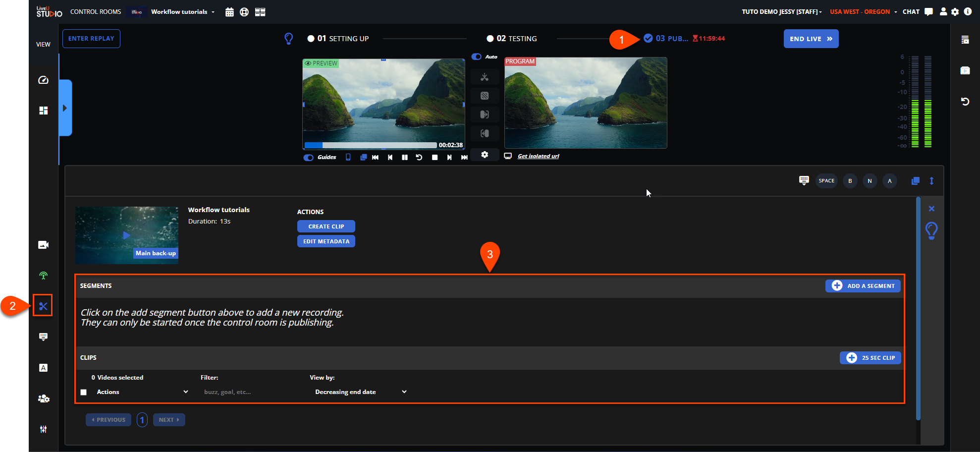980x452 pixels.
Task: Click the preview playback progress bar
Action: click(371, 145)
